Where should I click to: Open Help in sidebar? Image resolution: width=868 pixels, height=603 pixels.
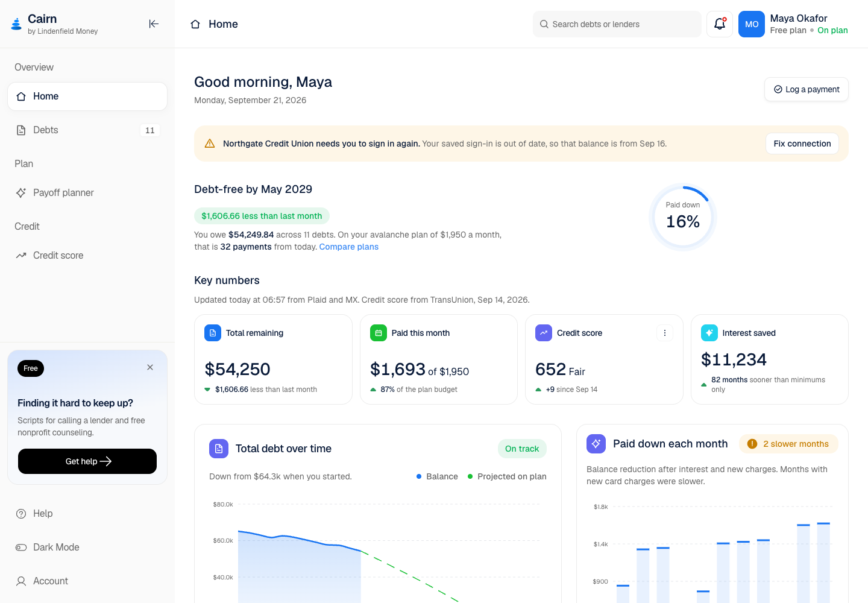click(x=87, y=514)
